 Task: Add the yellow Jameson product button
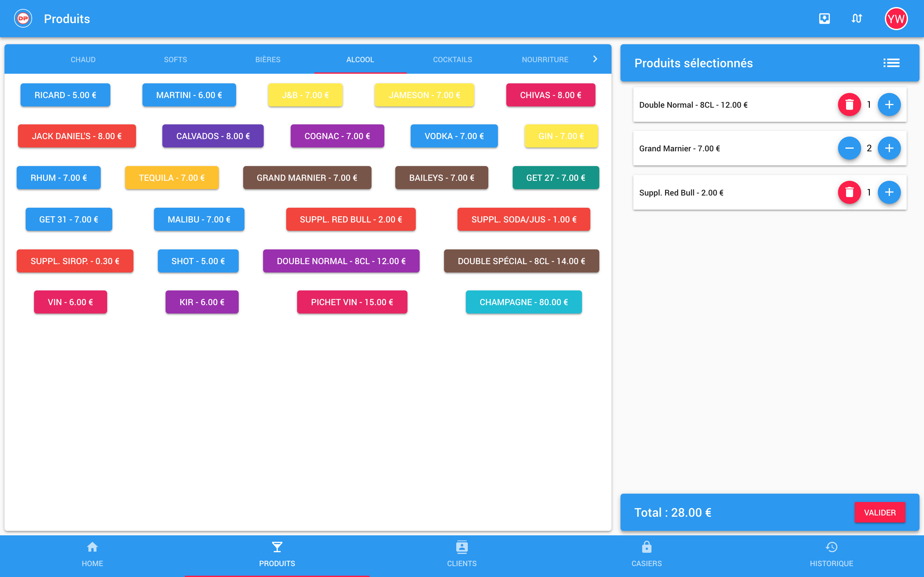click(424, 95)
